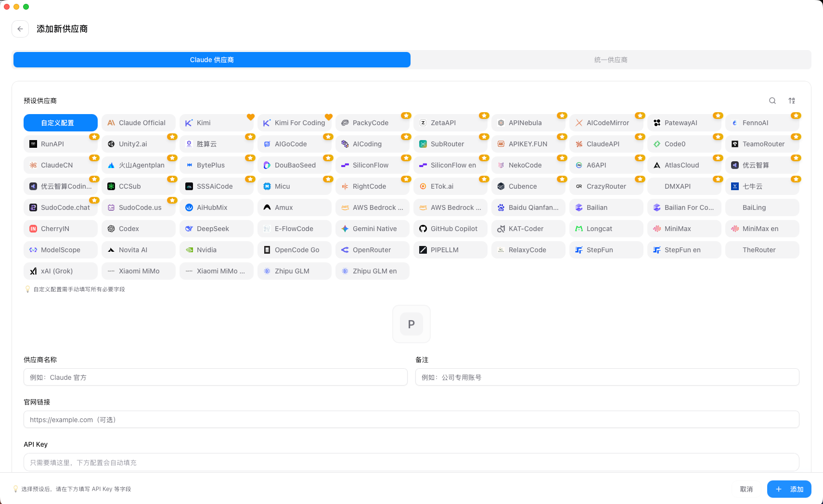Select the RunAPI provider preset
Screen dimensions: 823x504
(x=61, y=144)
